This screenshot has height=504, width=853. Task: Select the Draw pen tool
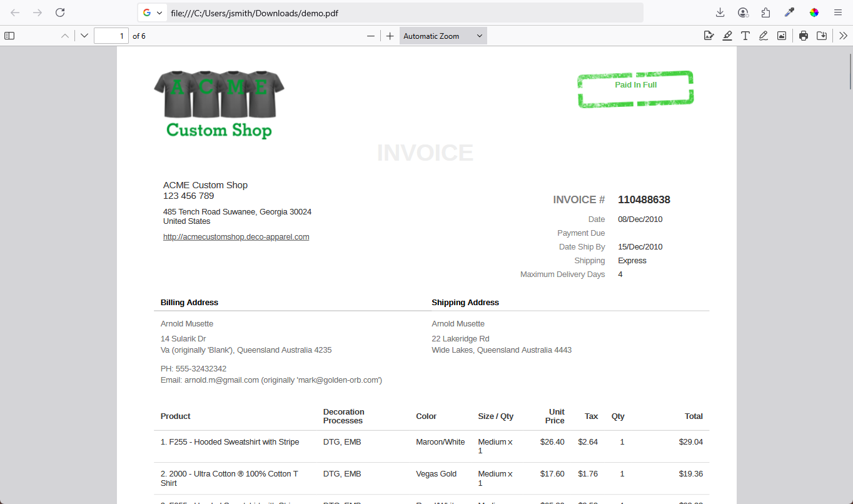[x=764, y=36]
